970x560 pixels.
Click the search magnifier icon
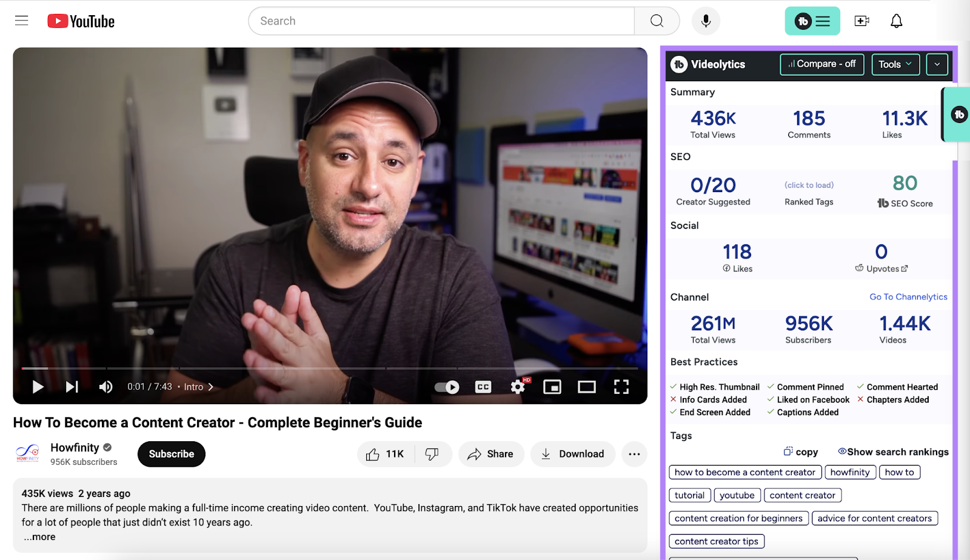[x=656, y=21]
